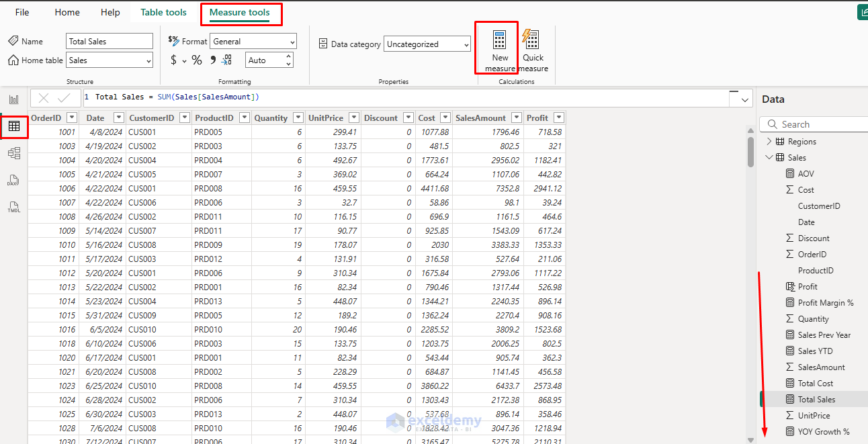The width and height of the screenshot is (868, 444).
Task: Open the Table tools tab
Action: pyautogui.click(x=163, y=11)
